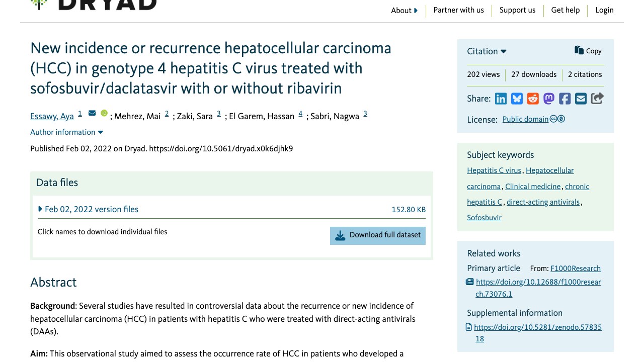Download full dataset

click(x=378, y=235)
